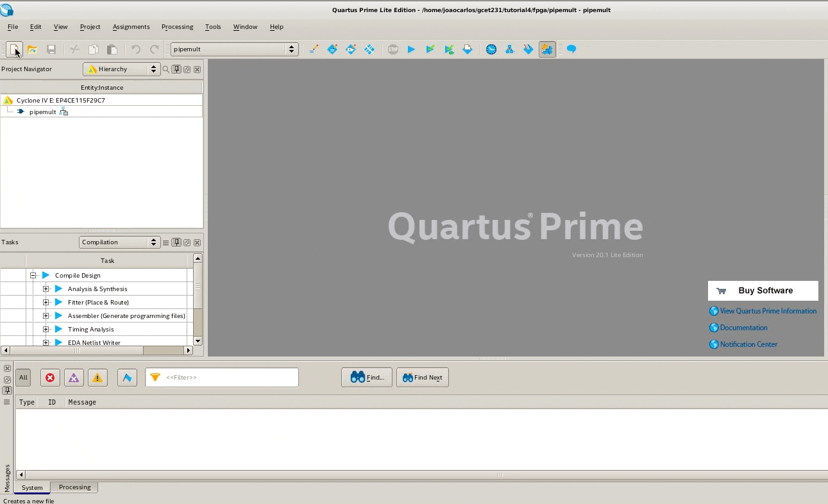The height and width of the screenshot is (504, 828).
Task: Click the Stop Processing icon
Action: coord(393,49)
